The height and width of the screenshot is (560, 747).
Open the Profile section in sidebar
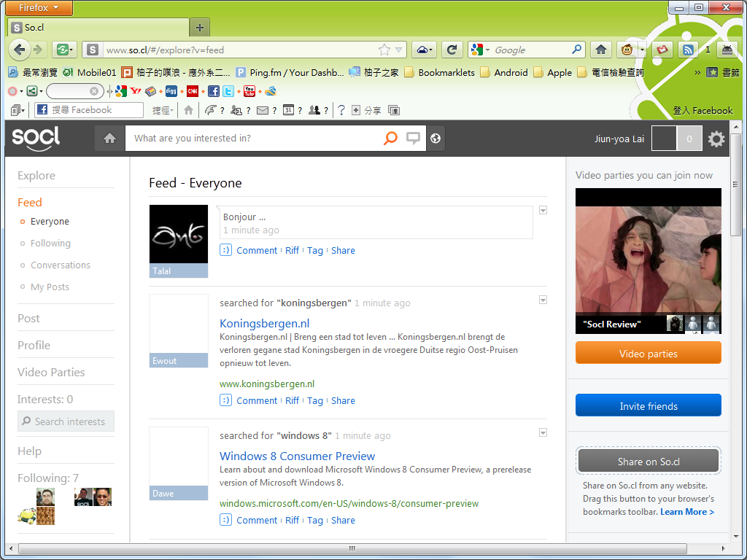(34, 345)
